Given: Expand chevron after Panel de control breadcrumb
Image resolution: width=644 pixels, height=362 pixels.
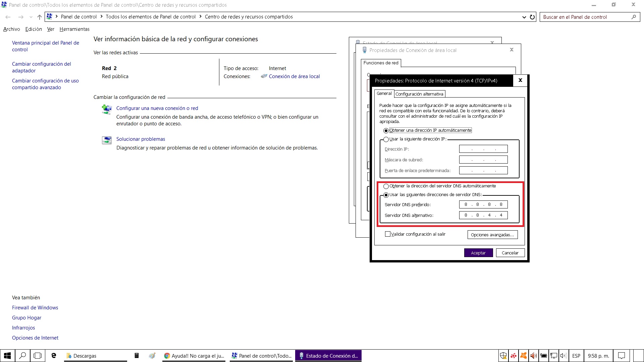Looking at the screenshot, I should click(101, 17).
